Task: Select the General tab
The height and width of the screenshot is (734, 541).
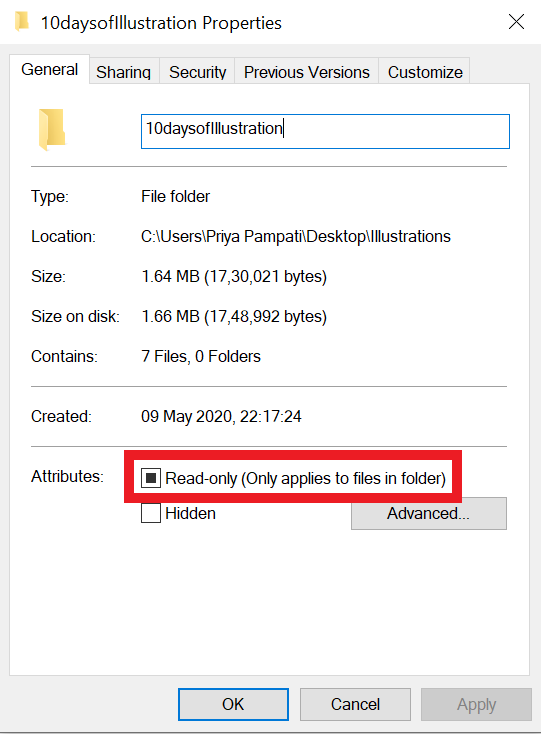Action: [x=50, y=69]
